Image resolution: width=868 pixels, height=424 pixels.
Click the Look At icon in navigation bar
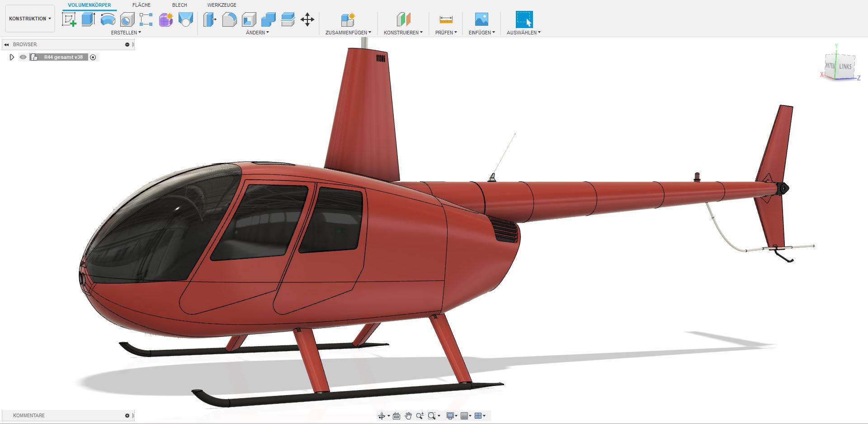[x=396, y=416]
